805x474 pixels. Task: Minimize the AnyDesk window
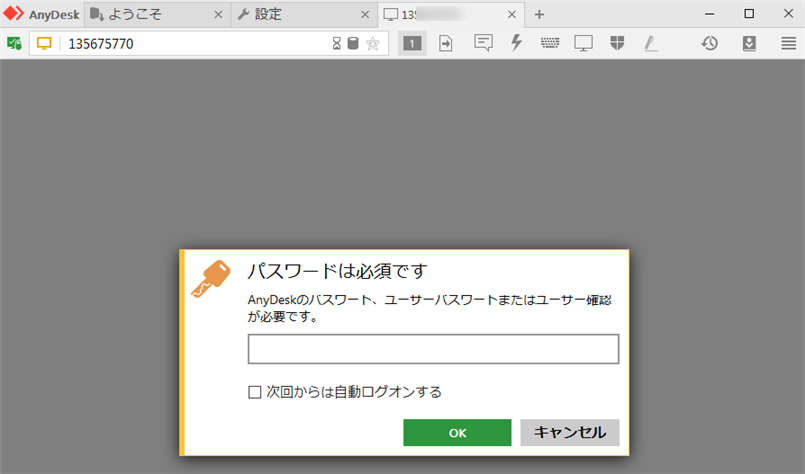pyautogui.click(x=710, y=14)
